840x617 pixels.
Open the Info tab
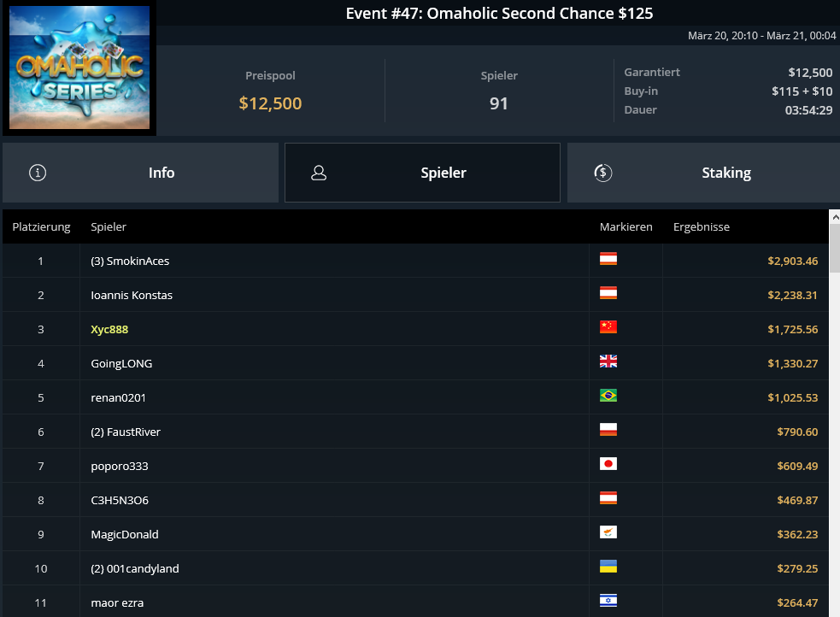[140, 173]
